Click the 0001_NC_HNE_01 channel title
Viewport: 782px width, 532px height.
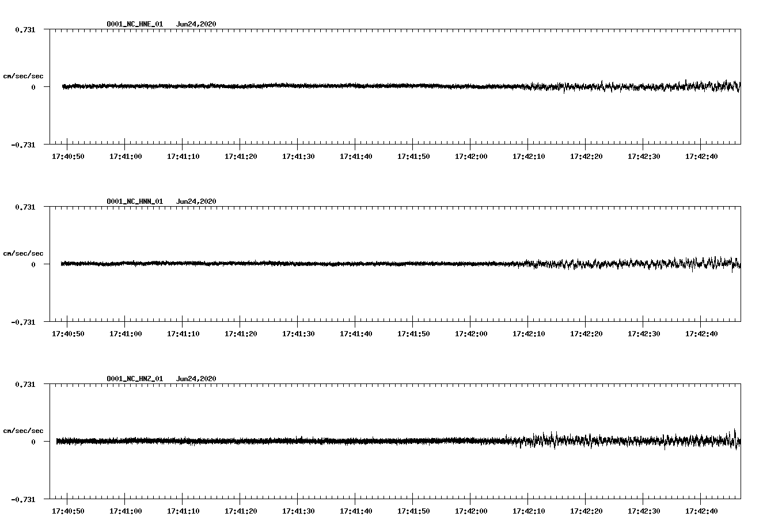(135, 24)
